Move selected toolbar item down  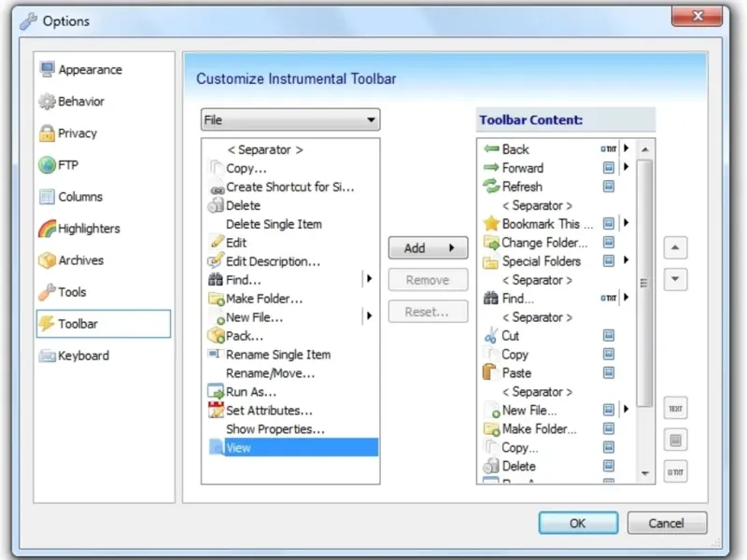pos(675,279)
